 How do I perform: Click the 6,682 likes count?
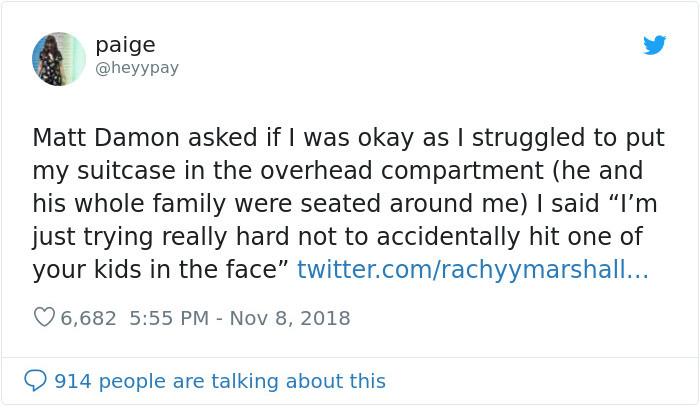(89, 318)
